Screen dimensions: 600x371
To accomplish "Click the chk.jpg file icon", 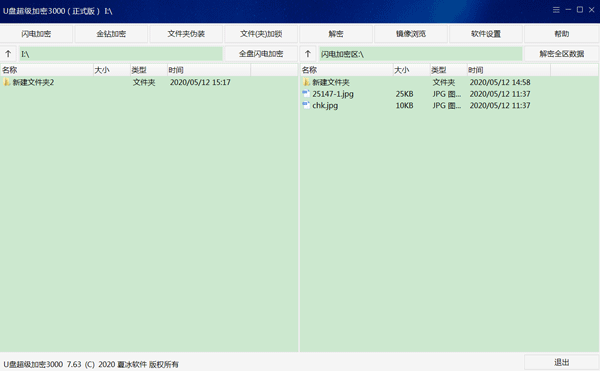I will click(x=306, y=105).
